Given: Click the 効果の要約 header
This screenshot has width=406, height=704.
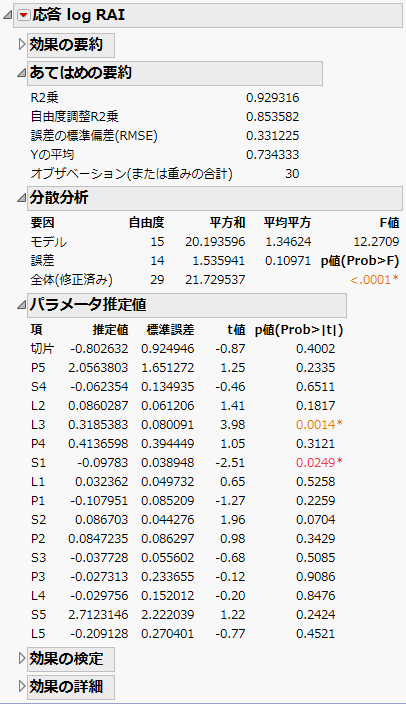Looking at the screenshot, I should [71, 45].
